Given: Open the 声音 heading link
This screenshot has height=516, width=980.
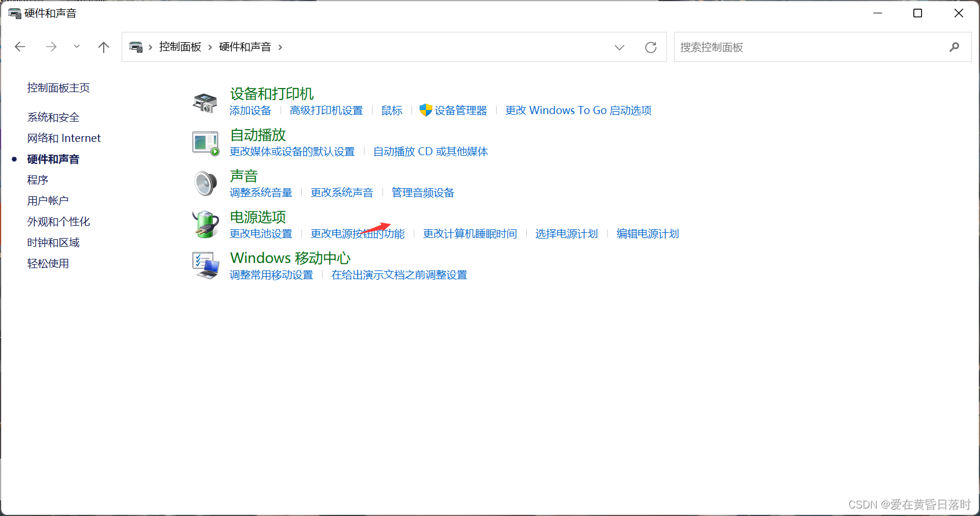Looking at the screenshot, I should pyautogui.click(x=244, y=176).
